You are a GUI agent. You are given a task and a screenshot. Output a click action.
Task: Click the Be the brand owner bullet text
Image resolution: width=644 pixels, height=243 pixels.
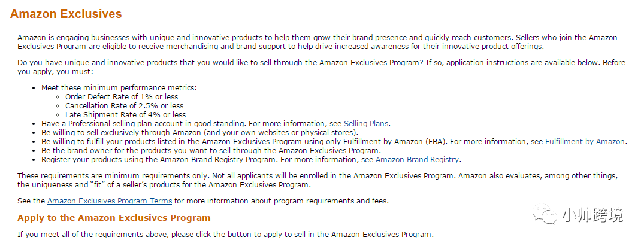tap(211, 151)
